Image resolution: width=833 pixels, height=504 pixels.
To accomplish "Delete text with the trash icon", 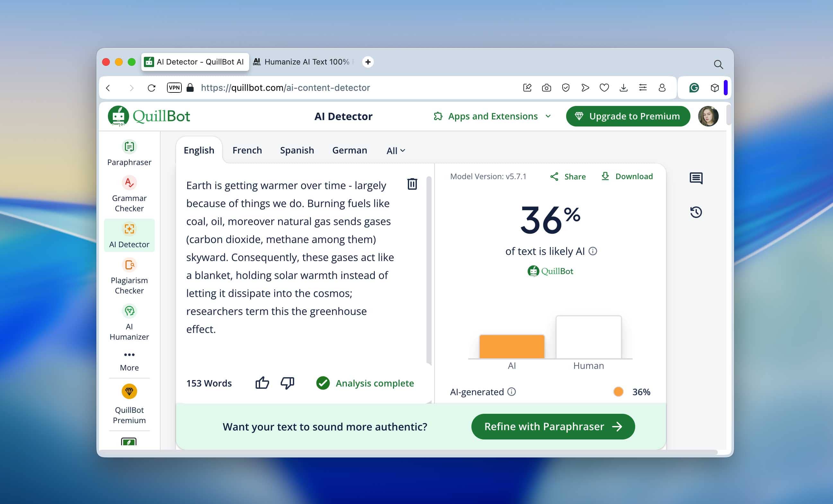I will coord(412,184).
